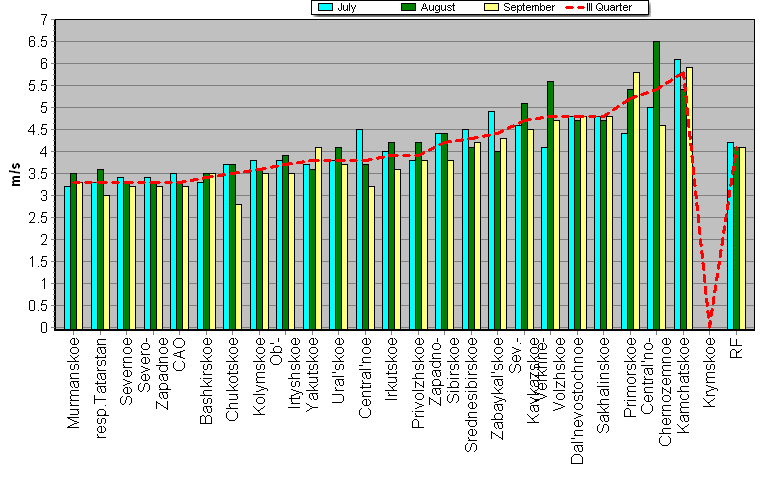
Task: Click the green August legend swatch
Action: click(x=409, y=7)
